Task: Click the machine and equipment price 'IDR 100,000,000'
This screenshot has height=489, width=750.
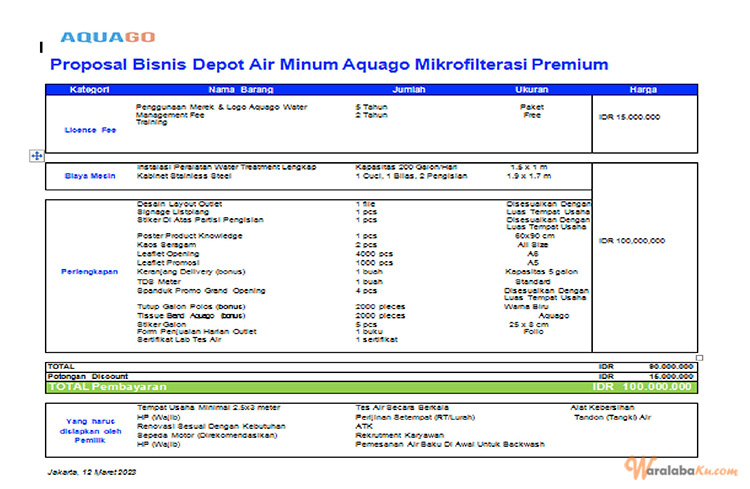Action: click(632, 241)
